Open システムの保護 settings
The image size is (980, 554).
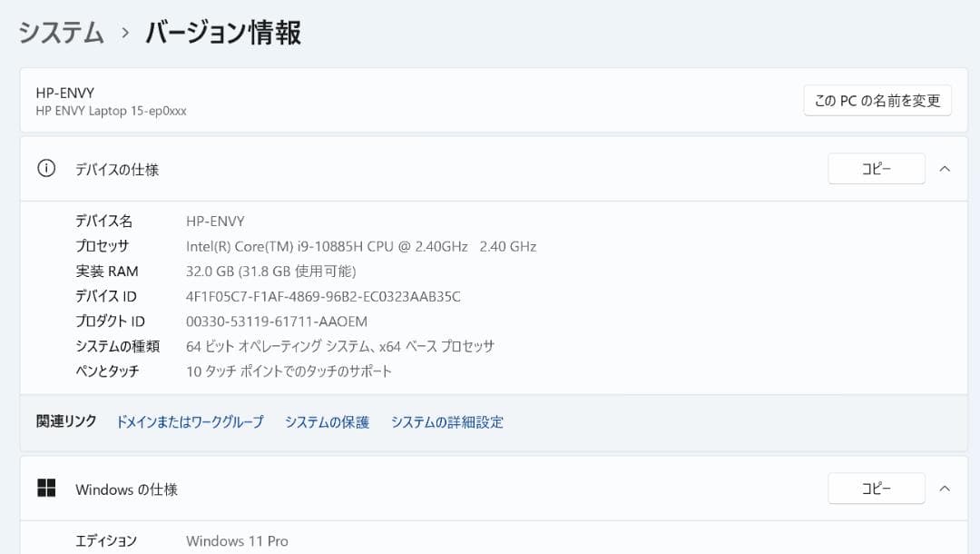click(325, 422)
